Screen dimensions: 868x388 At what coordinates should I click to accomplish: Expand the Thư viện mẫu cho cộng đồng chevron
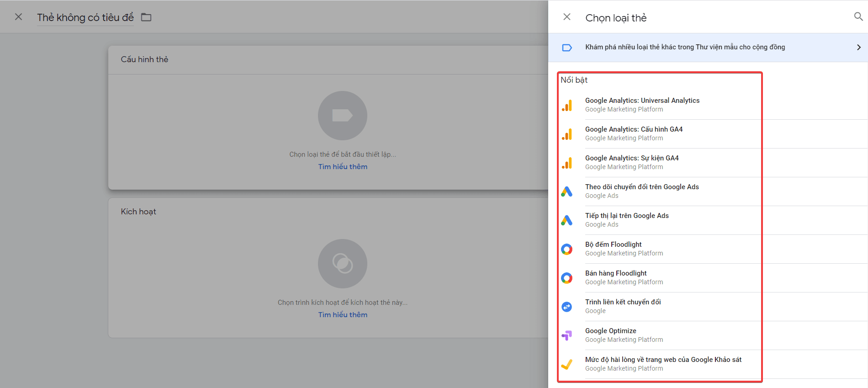tap(859, 48)
